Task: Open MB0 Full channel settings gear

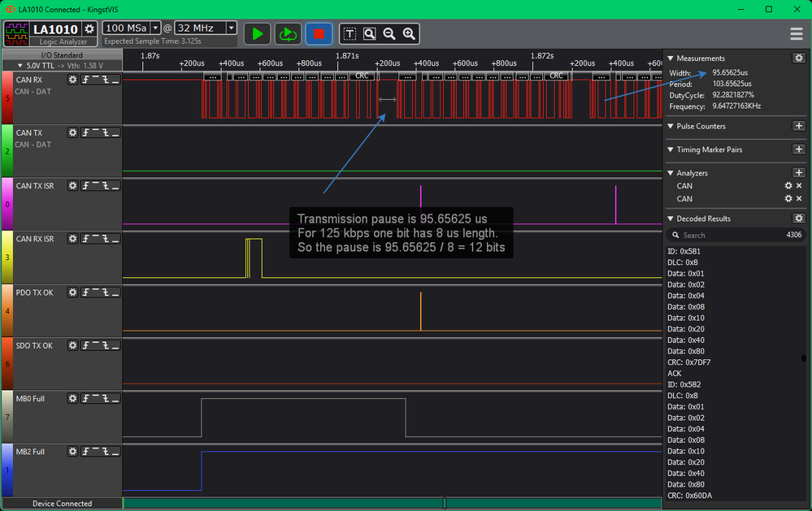Action: tap(72, 398)
